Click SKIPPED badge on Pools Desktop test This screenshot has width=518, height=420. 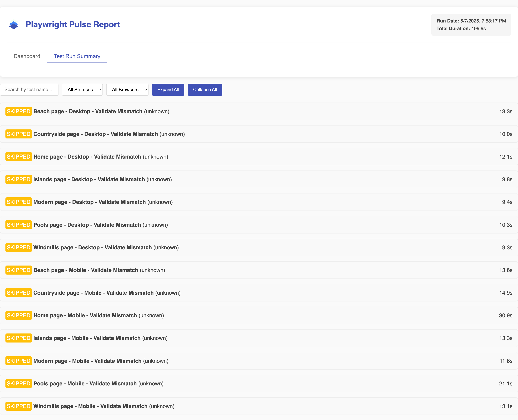(19, 225)
